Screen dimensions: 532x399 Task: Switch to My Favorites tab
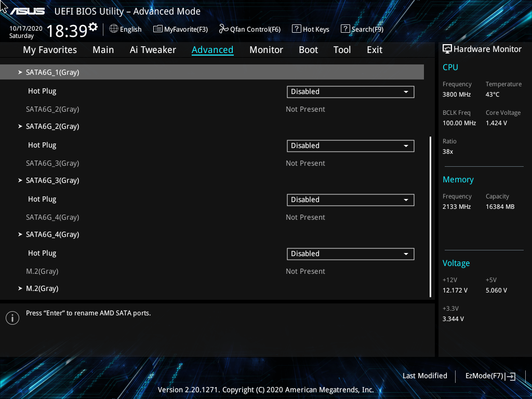click(50, 50)
